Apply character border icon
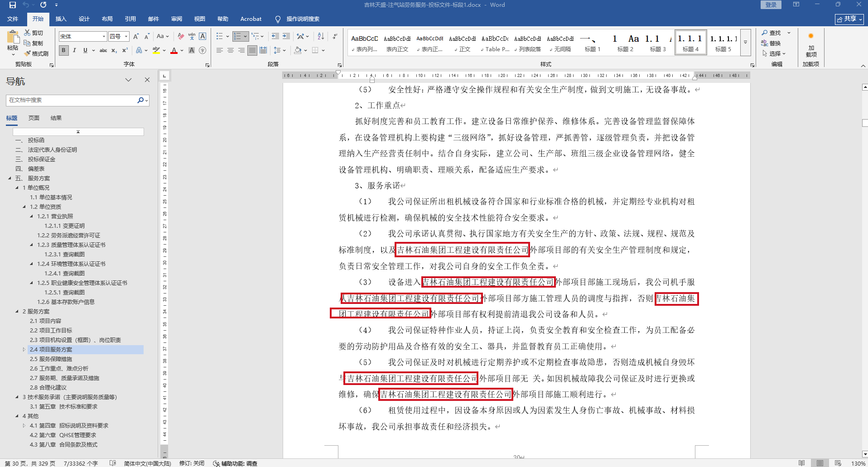The image size is (868, 467). tap(203, 36)
